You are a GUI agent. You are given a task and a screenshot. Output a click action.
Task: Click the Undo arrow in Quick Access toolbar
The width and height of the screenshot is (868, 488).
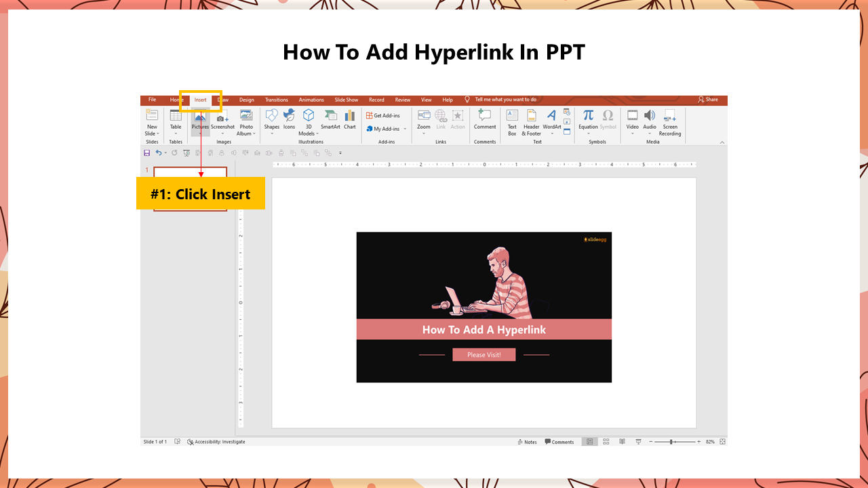[158, 153]
